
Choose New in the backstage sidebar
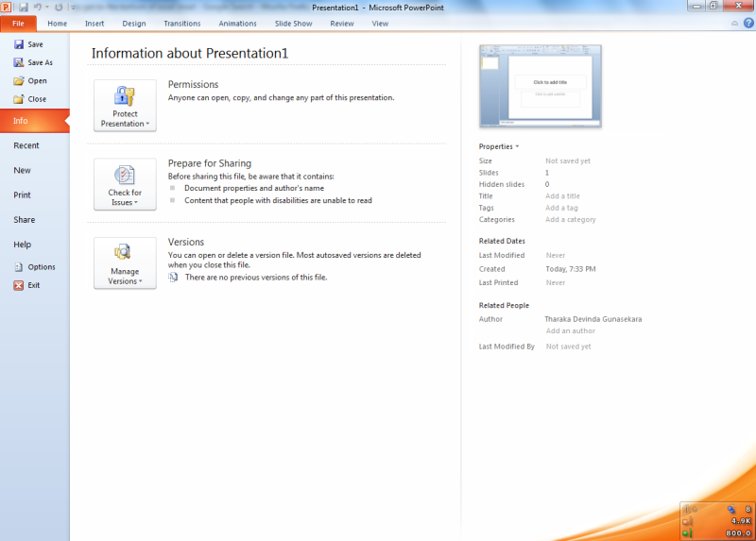(x=35, y=171)
